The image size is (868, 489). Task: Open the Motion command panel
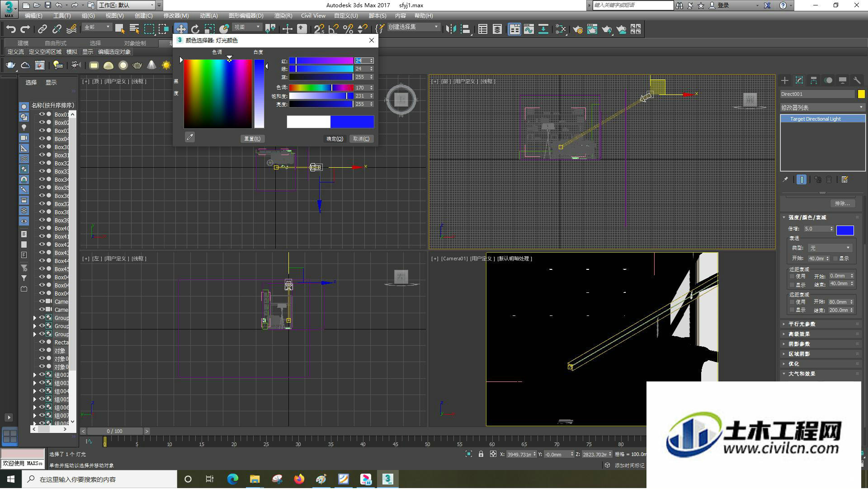(x=828, y=80)
